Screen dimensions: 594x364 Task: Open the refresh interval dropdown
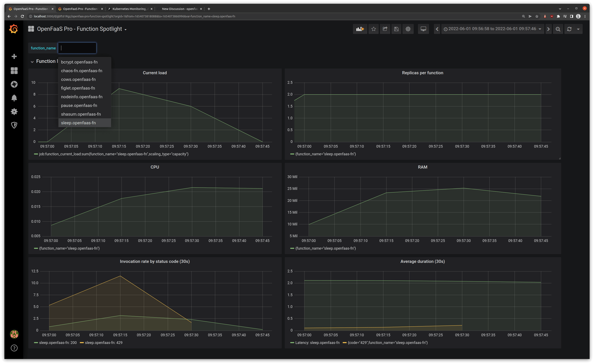click(x=578, y=29)
